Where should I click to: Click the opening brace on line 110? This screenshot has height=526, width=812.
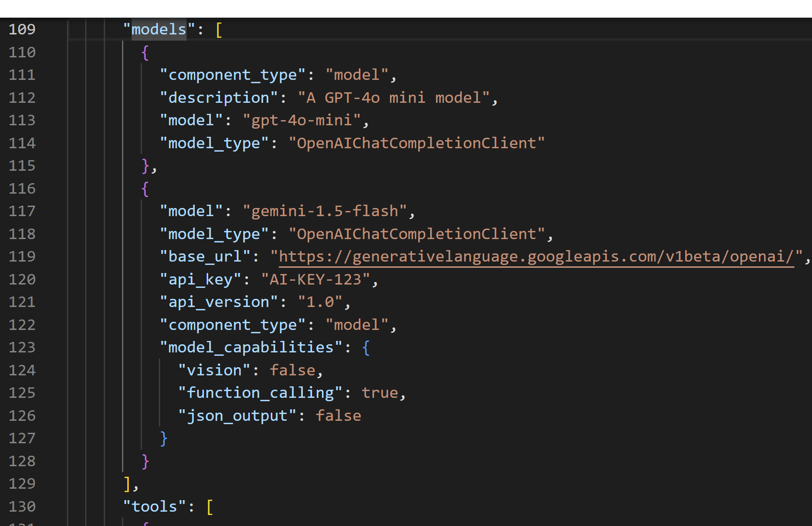[x=144, y=52]
